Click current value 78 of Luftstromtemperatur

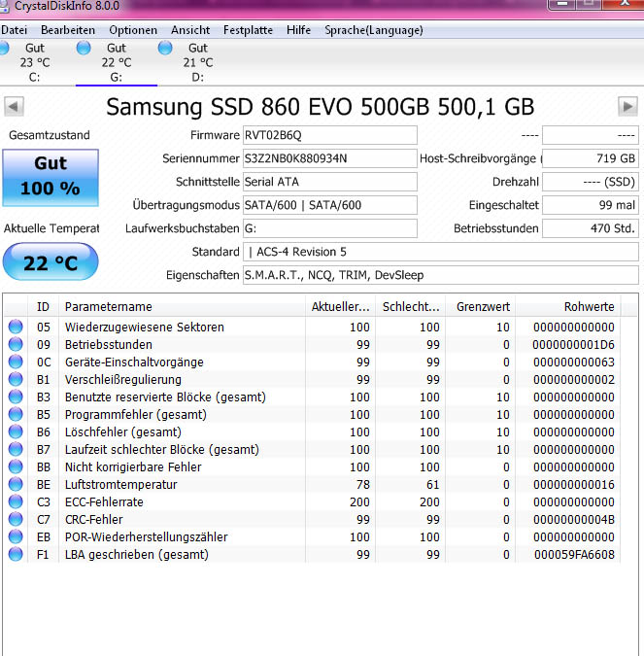tap(363, 485)
